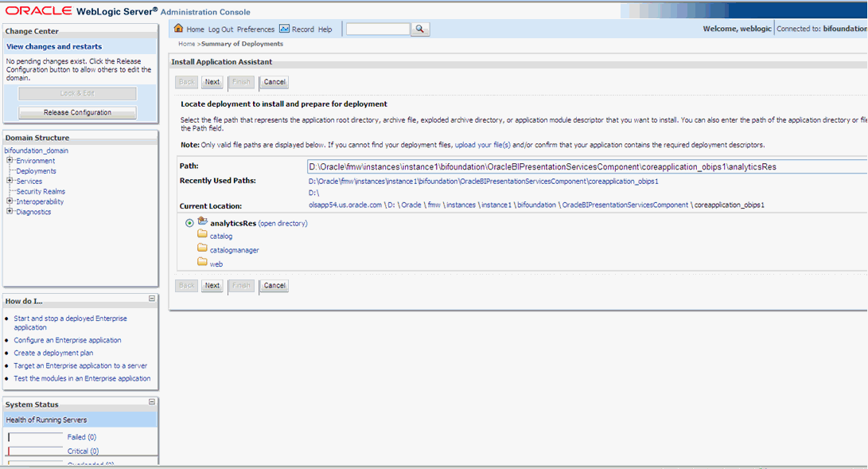Screen dimensions: 868x469
Task: Click the top Cancel button
Action: pyautogui.click(x=274, y=82)
